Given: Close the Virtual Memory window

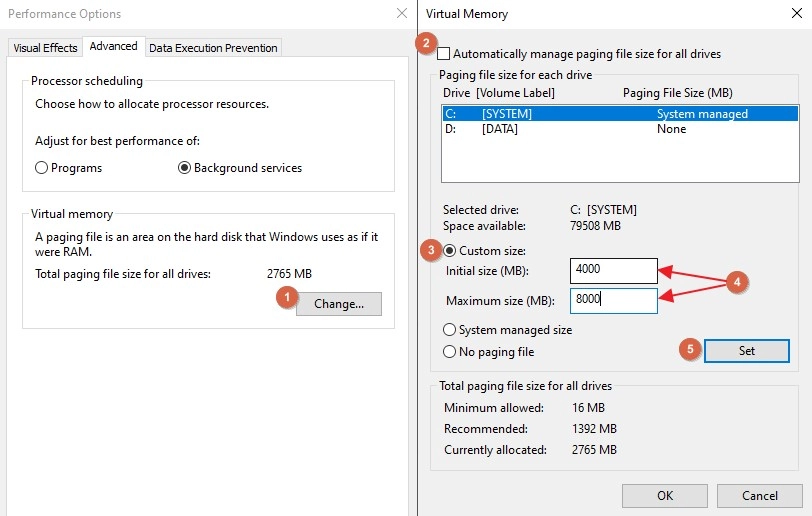Looking at the screenshot, I should point(797,13).
